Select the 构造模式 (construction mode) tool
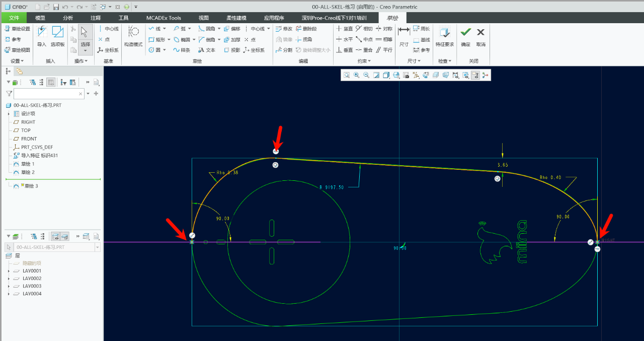The width and height of the screenshot is (644, 341). coord(133,36)
